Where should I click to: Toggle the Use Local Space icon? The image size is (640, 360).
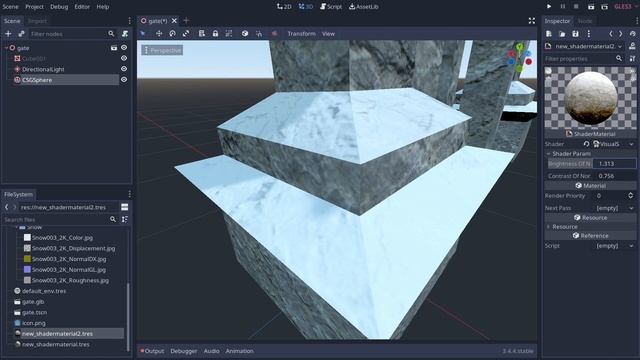[244, 33]
